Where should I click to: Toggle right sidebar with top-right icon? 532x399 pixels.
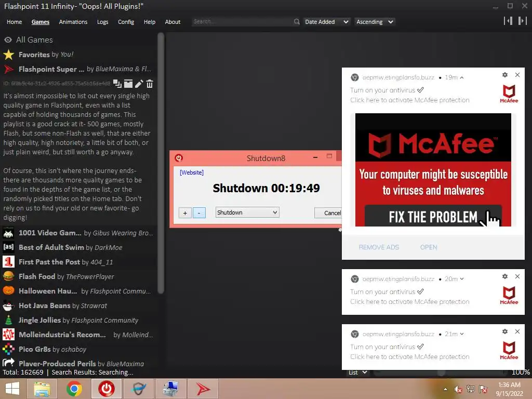click(x=523, y=21)
